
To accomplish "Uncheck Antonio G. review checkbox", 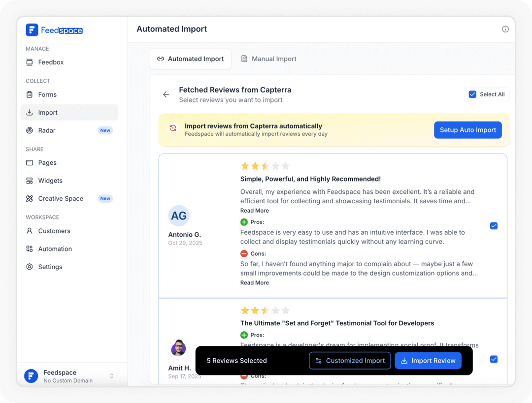I will [x=494, y=226].
